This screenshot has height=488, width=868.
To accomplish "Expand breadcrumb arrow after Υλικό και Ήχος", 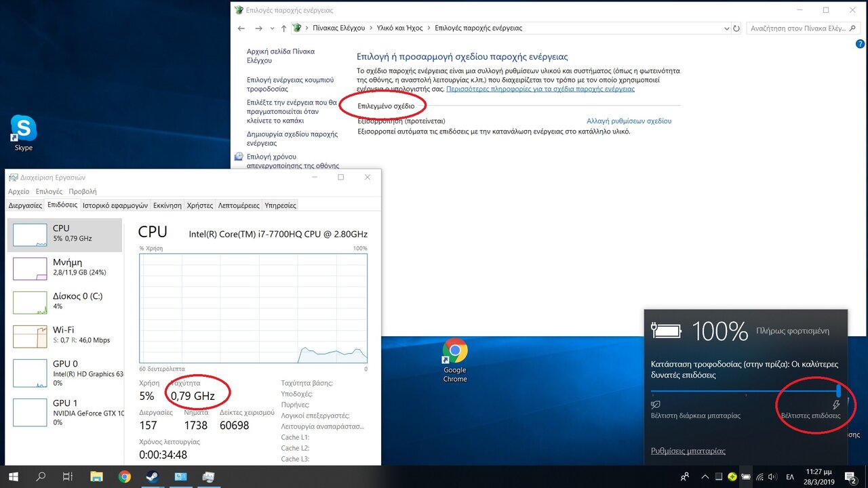I will (x=429, y=28).
